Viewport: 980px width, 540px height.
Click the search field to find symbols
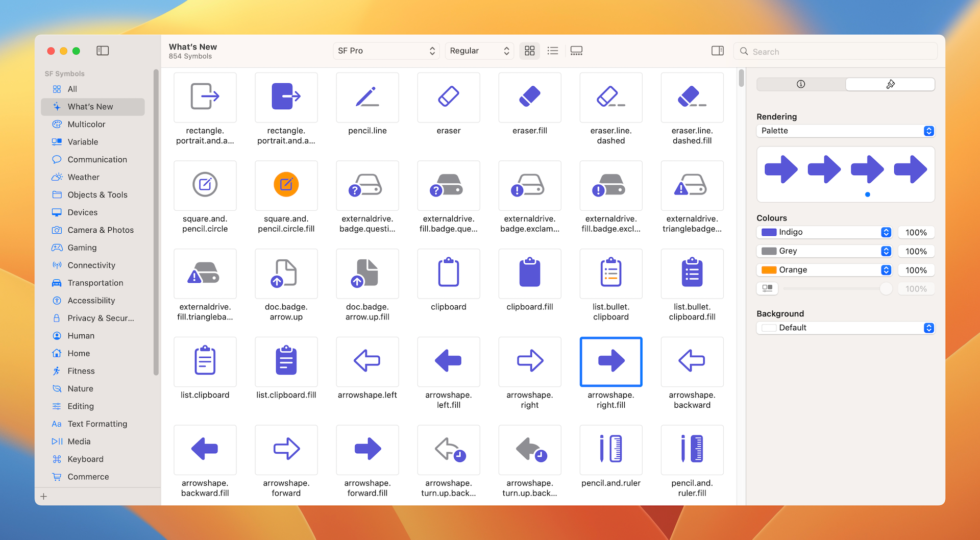click(x=836, y=51)
